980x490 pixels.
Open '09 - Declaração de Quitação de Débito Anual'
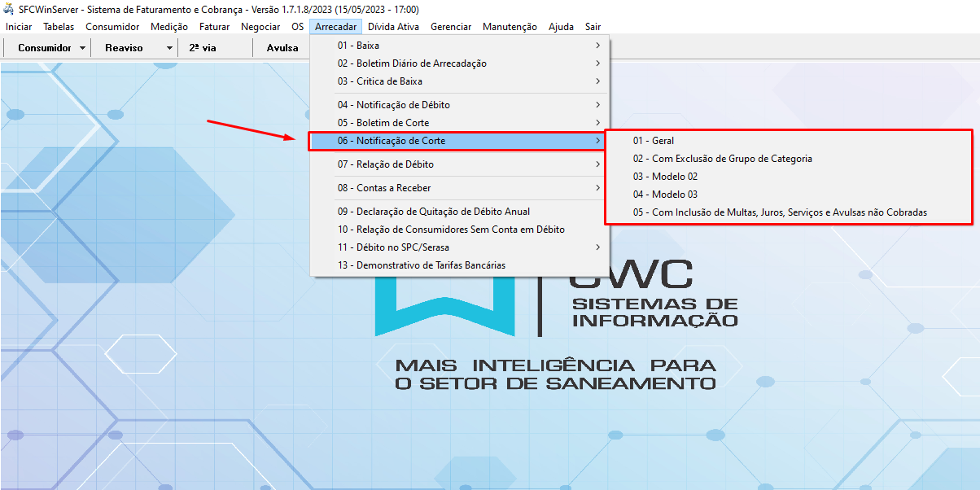tap(434, 212)
